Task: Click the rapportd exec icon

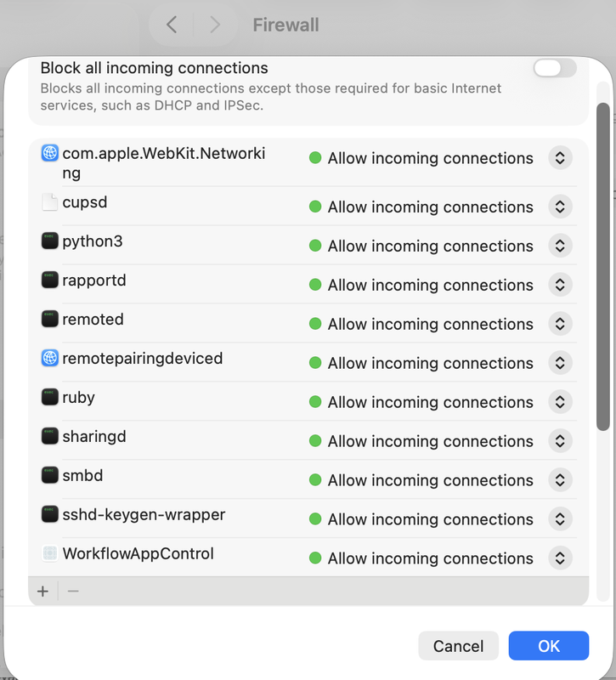Action: tap(50, 280)
